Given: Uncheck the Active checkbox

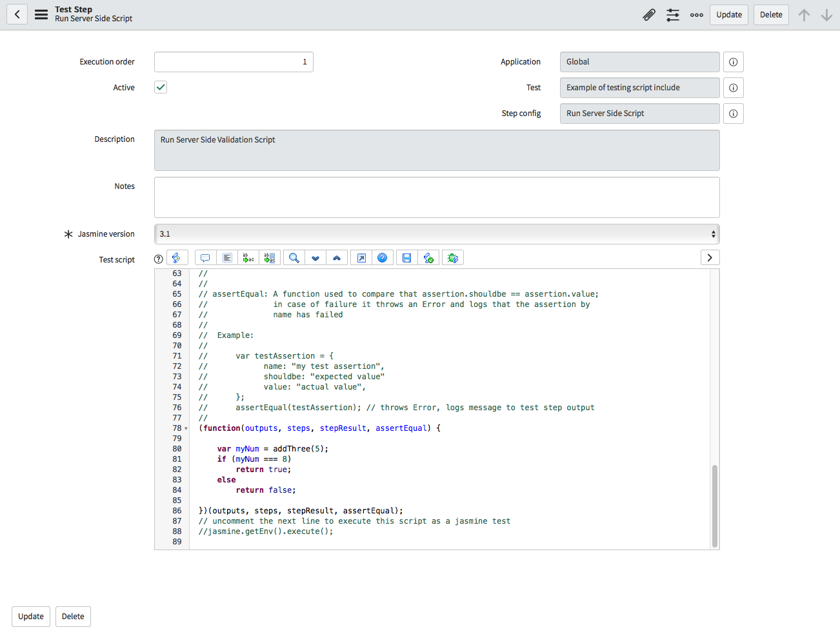Looking at the screenshot, I should click(161, 87).
